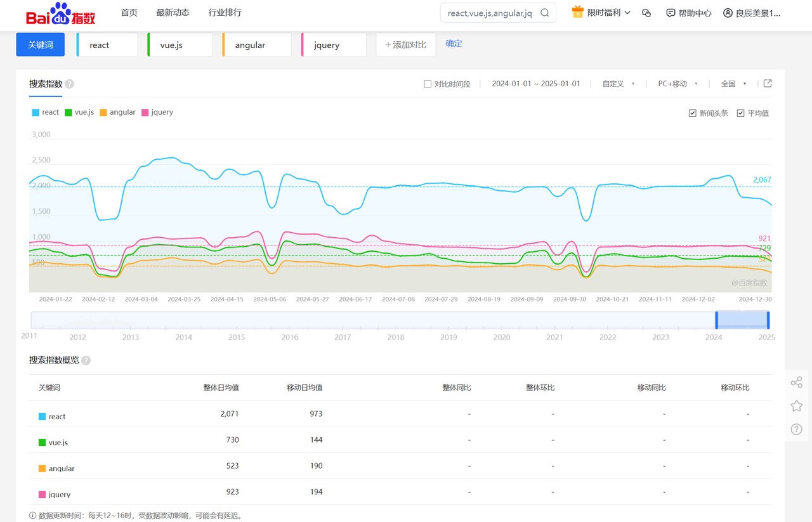Click jquery row in overview table

tap(400, 492)
